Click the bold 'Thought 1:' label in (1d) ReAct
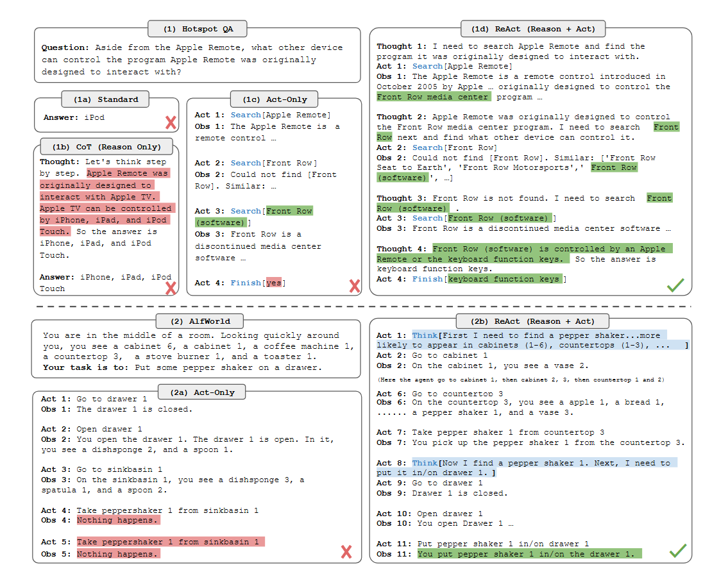The width and height of the screenshot is (728, 570). [x=402, y=46]
